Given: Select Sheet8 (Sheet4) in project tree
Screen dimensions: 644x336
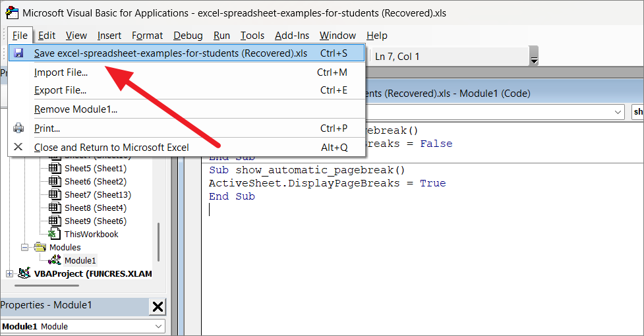Looking at the screenshot, I should 96,208.
